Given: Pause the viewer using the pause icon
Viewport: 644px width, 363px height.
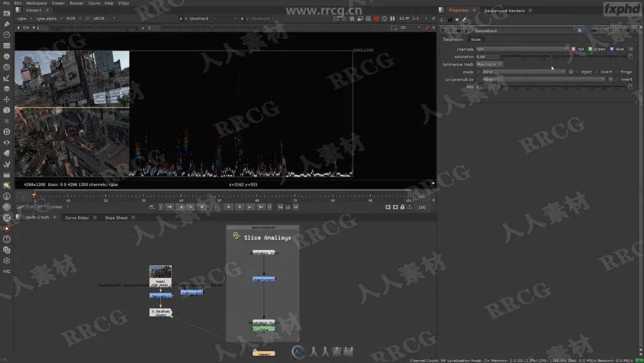Looking at the screenshot, I should tap(392, 19).
